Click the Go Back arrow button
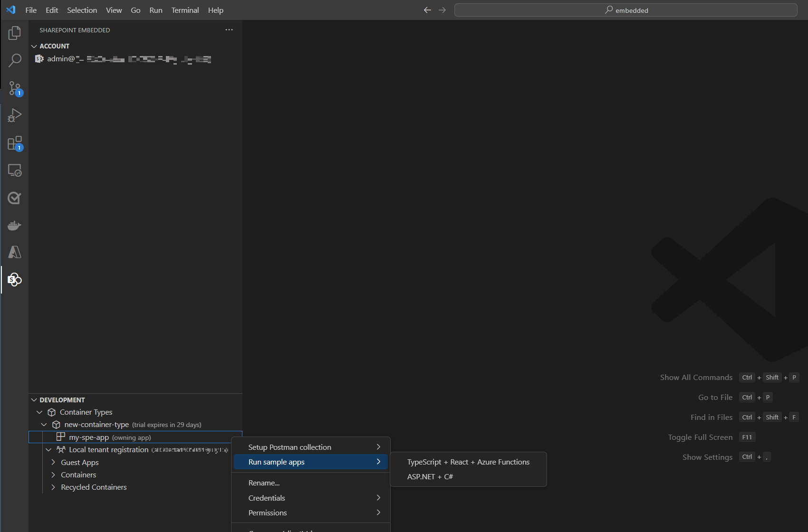This screenshot has height=532, width=808. [x=427, y=10]
